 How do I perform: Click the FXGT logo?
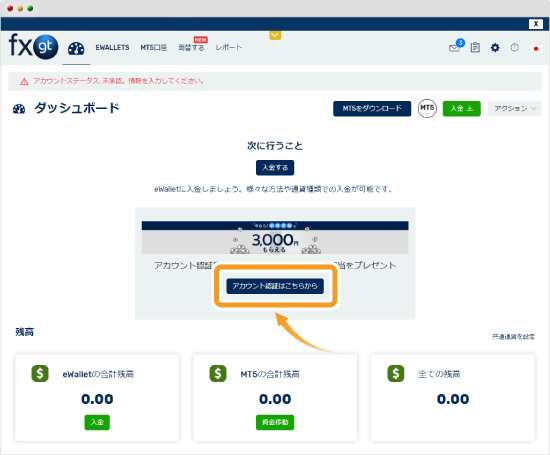click(33, 46)
